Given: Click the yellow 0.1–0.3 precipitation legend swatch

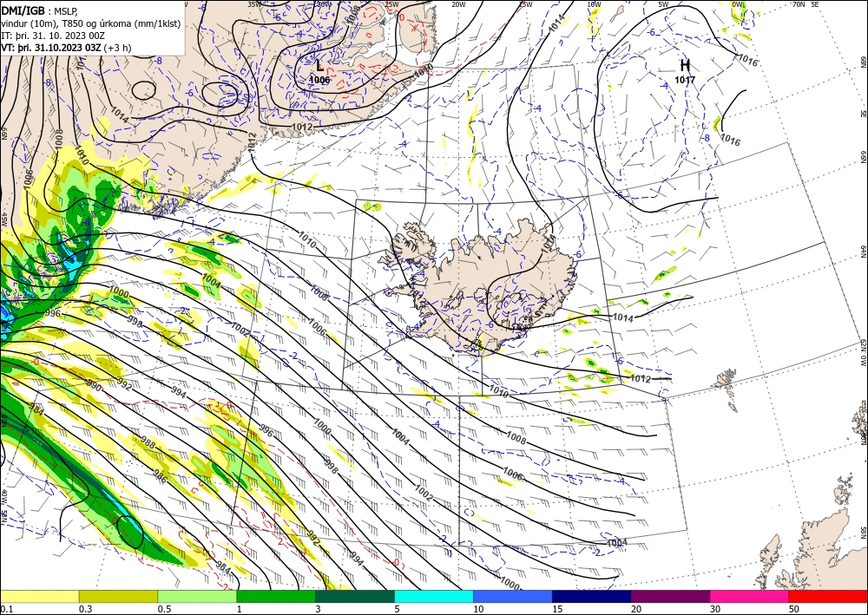Looking at the screenshot, I should pos(39,596).
